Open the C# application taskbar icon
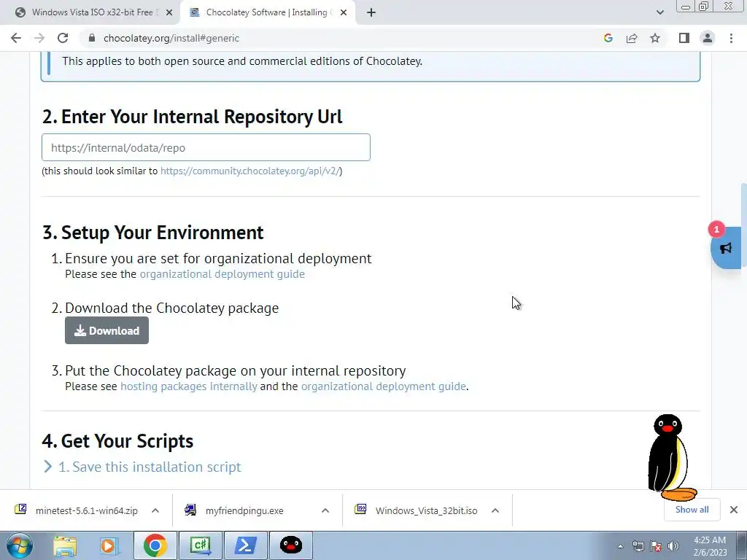Viewport: 747px width, 560px height. (201, 545)
